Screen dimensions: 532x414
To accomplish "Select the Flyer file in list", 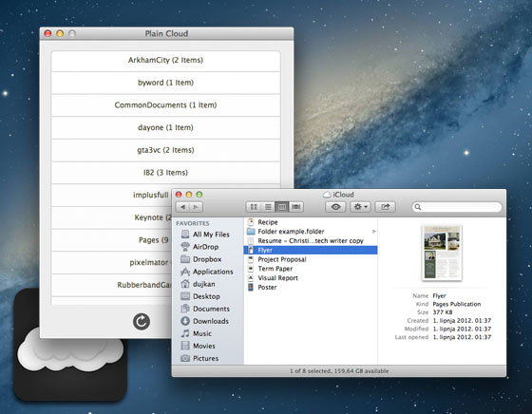I will point(311,251).
